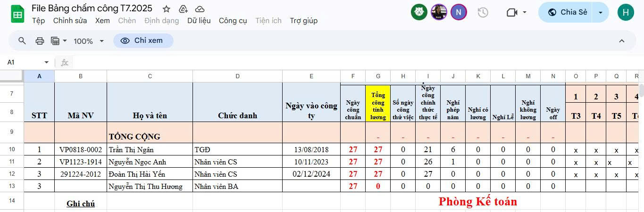Expand the Chia Sẻ dropdown arrow
The height and width of the screenshot is (212, 644).
pyautogui.click(x=601, y=12)
